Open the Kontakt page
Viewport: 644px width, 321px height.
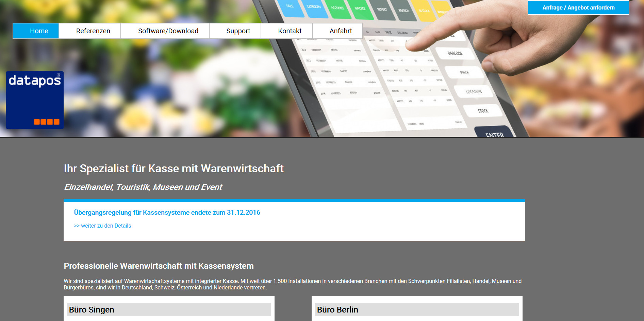pyautogui.click(x=290, y=31)
